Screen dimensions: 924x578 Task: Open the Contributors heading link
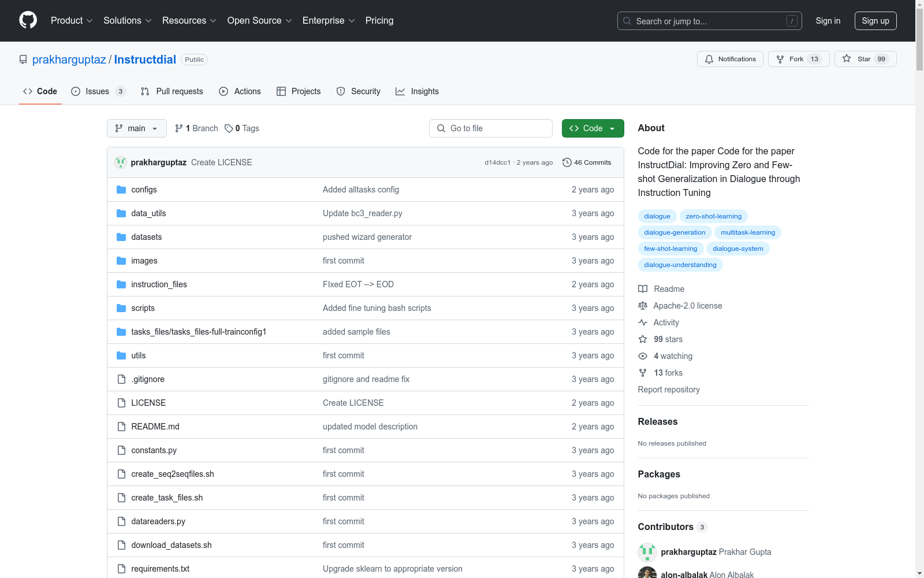pyautogui.click(x=672, y=527)
